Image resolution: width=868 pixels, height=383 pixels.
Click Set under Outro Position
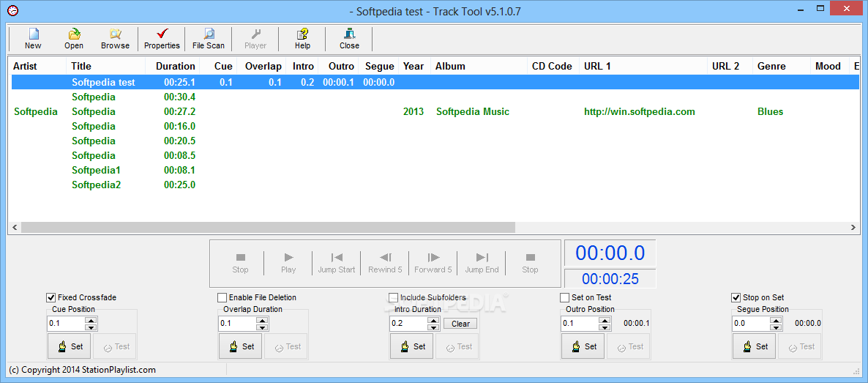[x=583, y=346]
